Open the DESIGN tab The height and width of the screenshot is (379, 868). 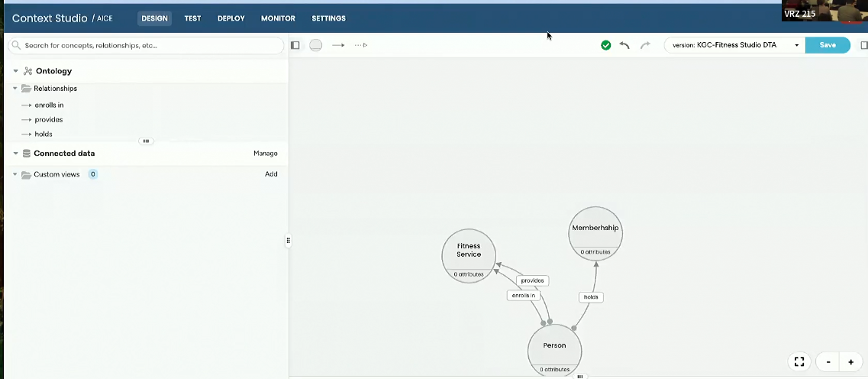(154, 18)
